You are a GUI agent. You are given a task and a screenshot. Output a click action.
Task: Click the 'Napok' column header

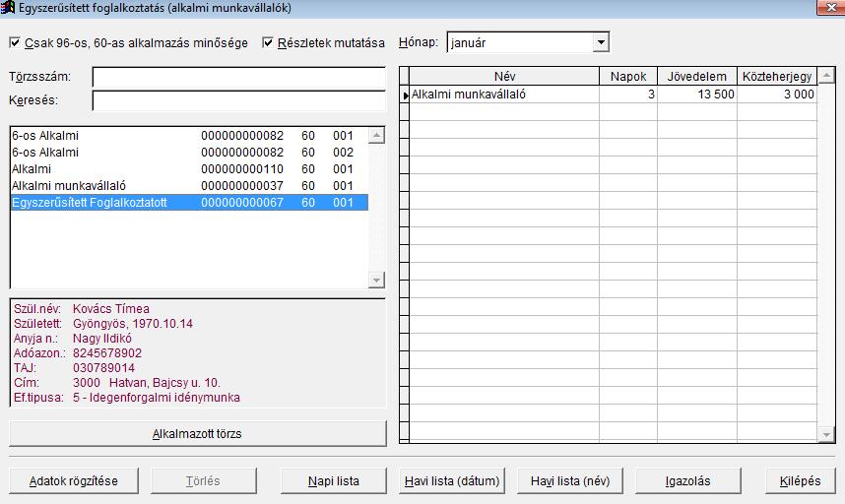click(x=628, y=77)
